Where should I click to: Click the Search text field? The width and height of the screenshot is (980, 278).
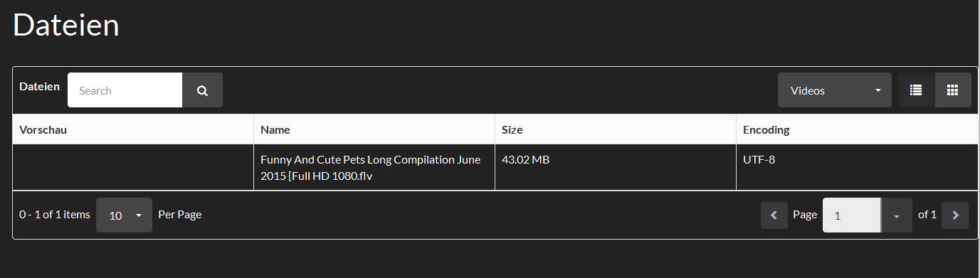(x=125, y=90)
